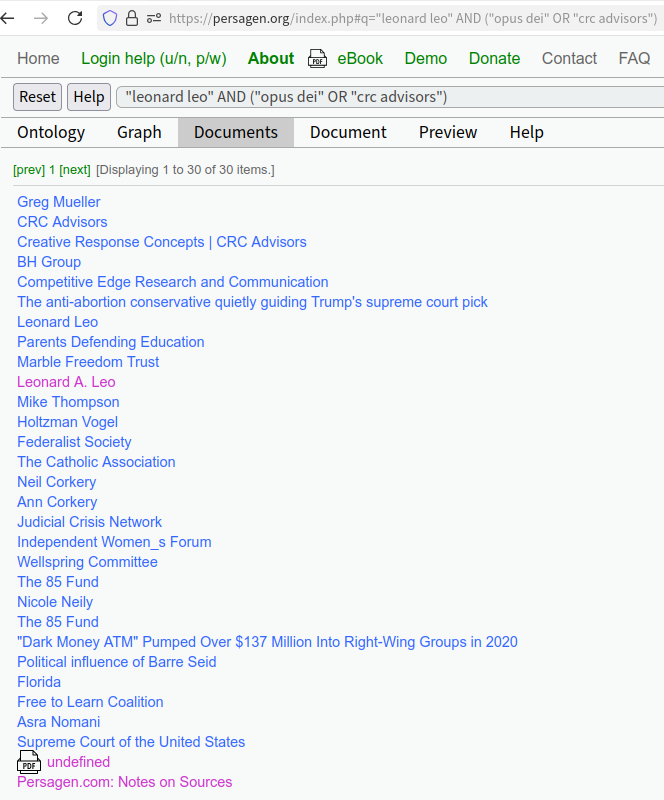Select page number 1 in pagination
The height and width of the screenshot is (800, 664).
point(52,170)
